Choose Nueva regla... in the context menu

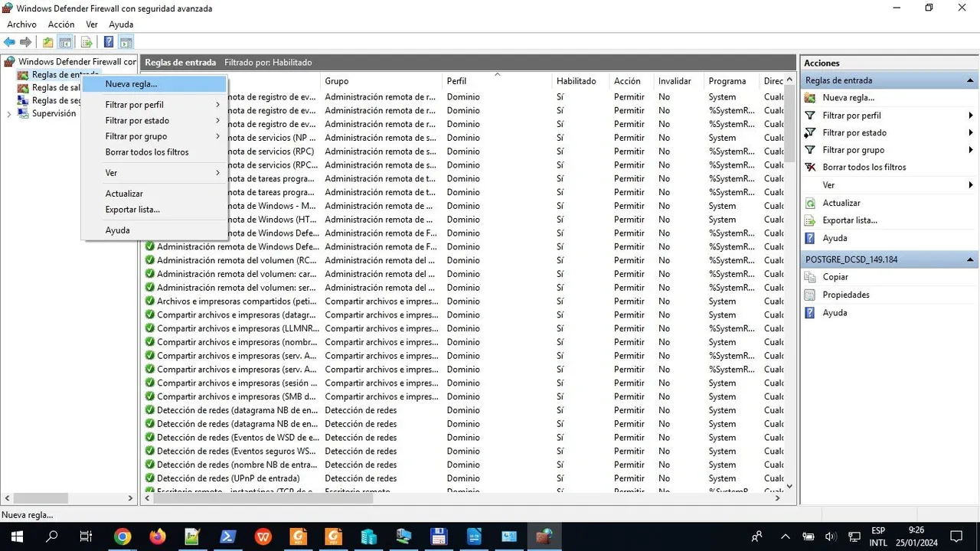tap(154, 84)
